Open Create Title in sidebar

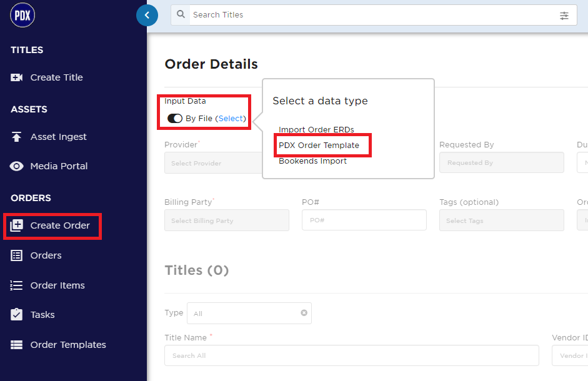(x=57, y=77)
